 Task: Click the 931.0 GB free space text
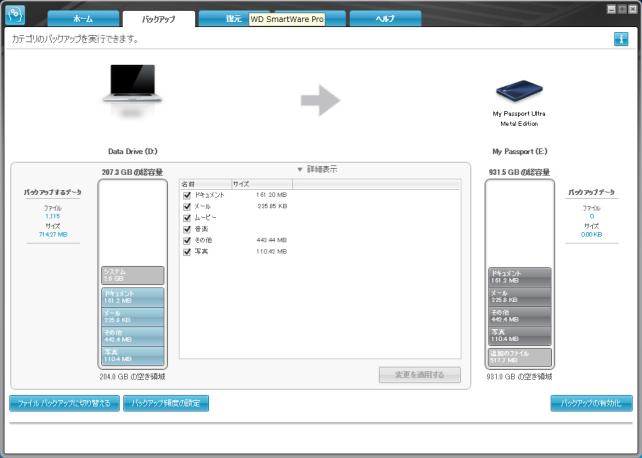tap(519, 377)
